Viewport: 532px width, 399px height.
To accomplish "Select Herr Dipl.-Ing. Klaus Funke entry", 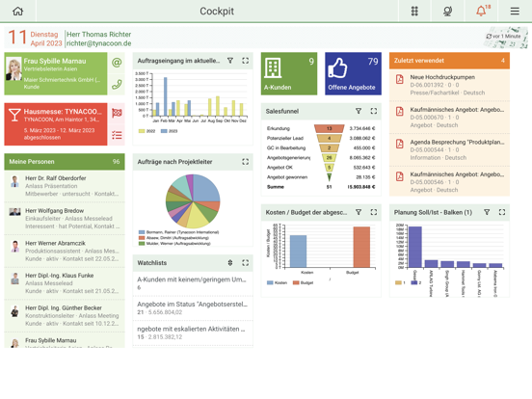I will tap(65, 283).
